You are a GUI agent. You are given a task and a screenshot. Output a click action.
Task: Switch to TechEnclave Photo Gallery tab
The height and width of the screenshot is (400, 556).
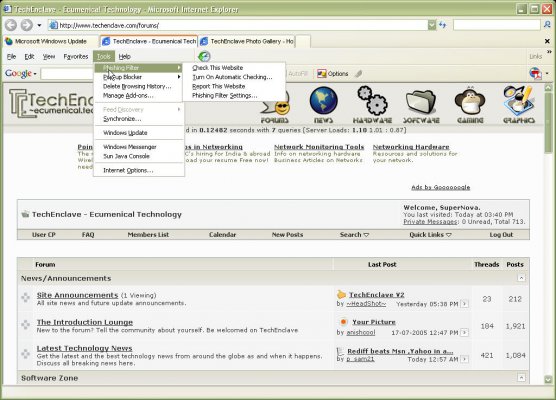click(x=247, y=41)
